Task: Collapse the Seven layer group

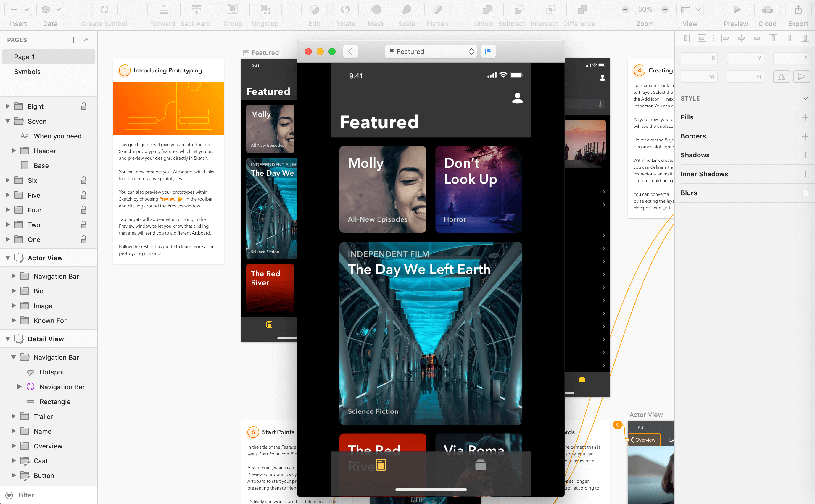Action: click(7, 121)
